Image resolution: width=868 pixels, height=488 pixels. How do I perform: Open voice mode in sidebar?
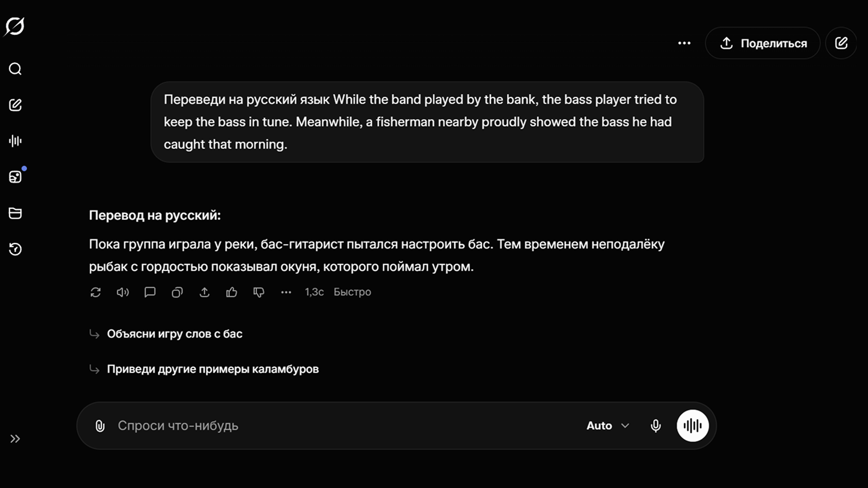[15, 141]
